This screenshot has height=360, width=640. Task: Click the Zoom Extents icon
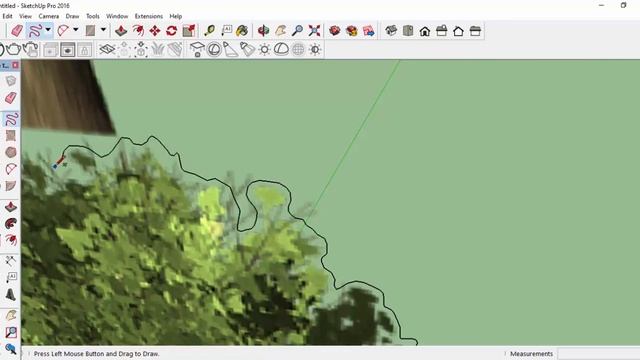coord(314,31)
